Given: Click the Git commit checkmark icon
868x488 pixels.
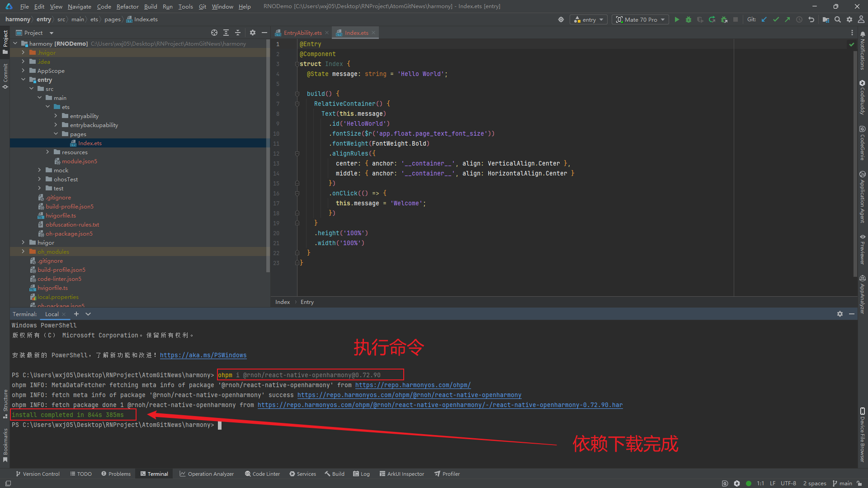Looking at the screenshot, I should click(x=776, y=19).
